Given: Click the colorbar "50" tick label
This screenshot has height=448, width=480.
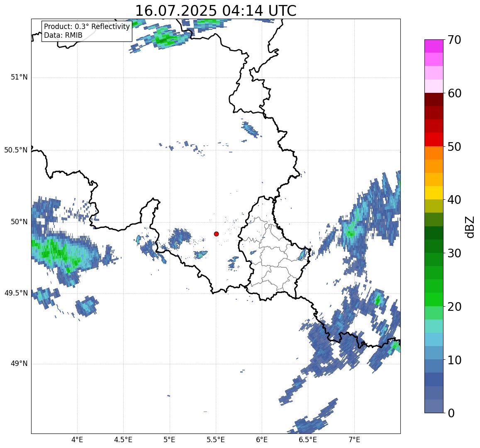Looking at the screenshot, I should pyautogui.click(x=454, y=147).
